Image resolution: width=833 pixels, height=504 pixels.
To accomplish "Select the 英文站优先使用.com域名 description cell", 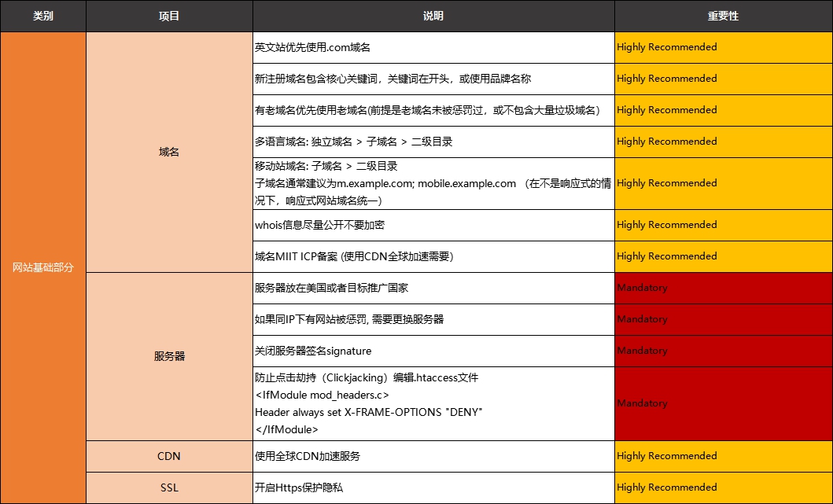I will (x=433, y=48).
